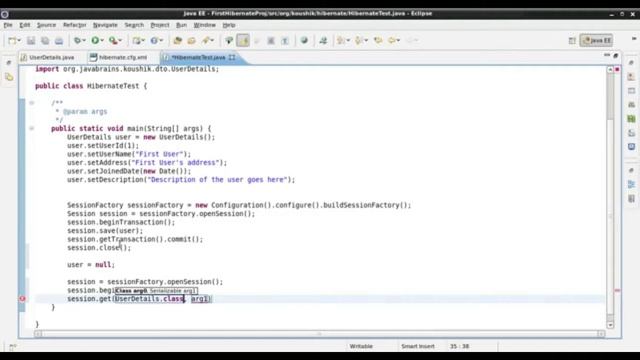Click the Run External Tools icon

(x=113, y=40)
